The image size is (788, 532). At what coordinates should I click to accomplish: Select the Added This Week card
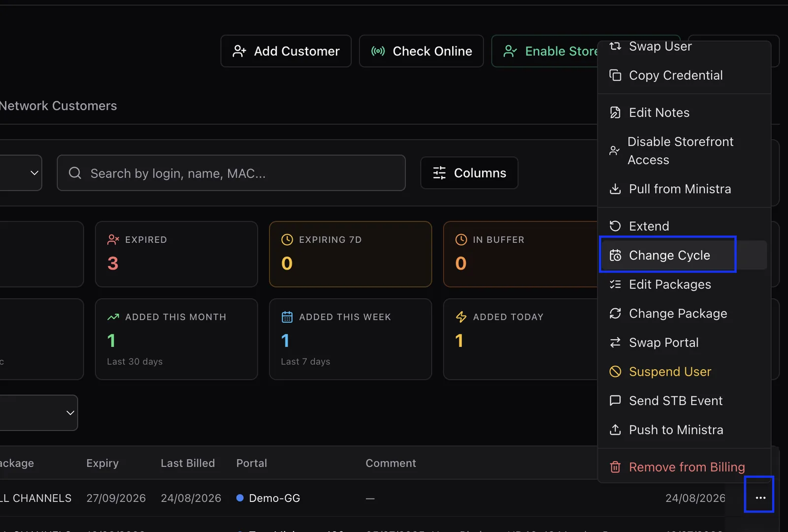click(x=351, y=339)
